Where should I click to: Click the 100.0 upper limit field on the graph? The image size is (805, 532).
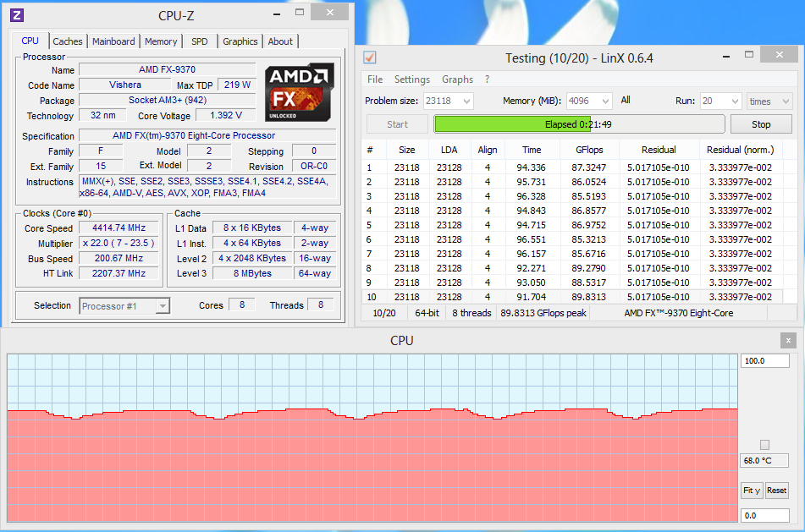tap(764, 360)
